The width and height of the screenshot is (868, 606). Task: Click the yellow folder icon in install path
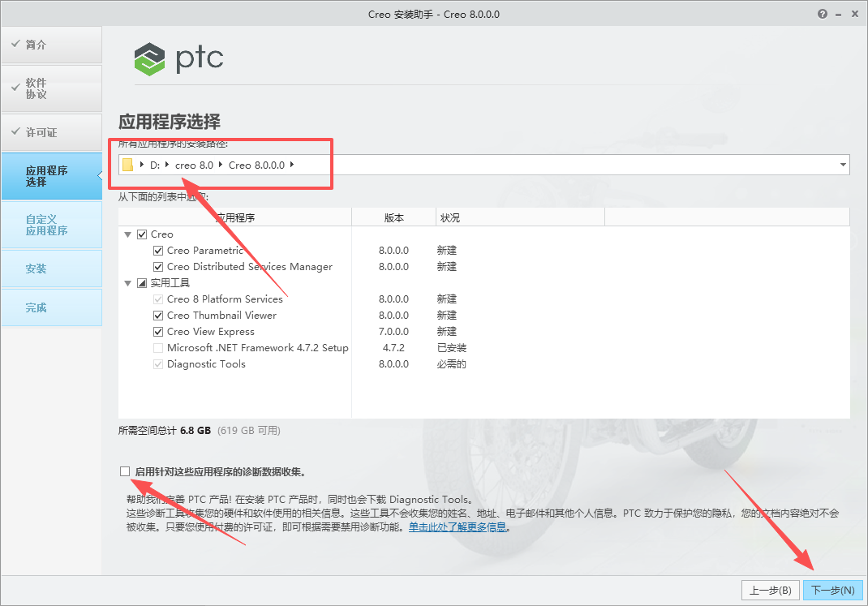pyautogui.click(x=127, y=164)
